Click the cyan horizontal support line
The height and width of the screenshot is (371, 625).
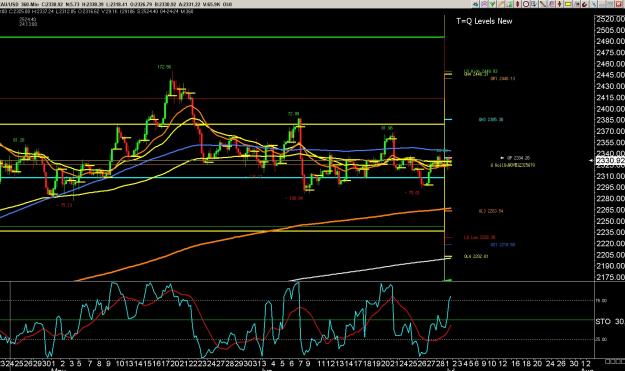pos(222,178)
